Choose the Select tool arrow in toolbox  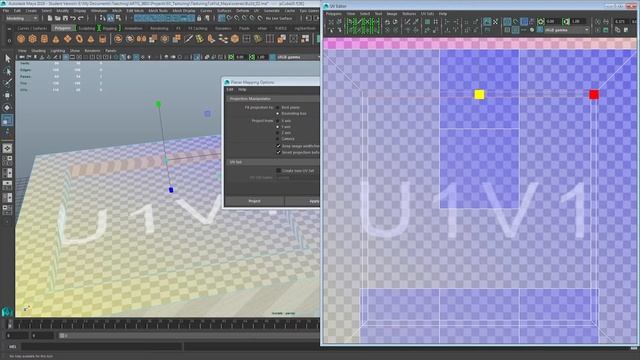coord(7,58)
